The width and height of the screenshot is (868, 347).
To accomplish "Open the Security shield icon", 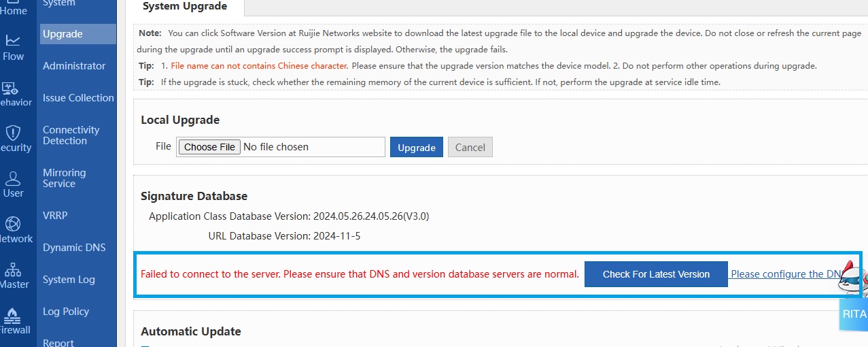I will pos(12,133).
